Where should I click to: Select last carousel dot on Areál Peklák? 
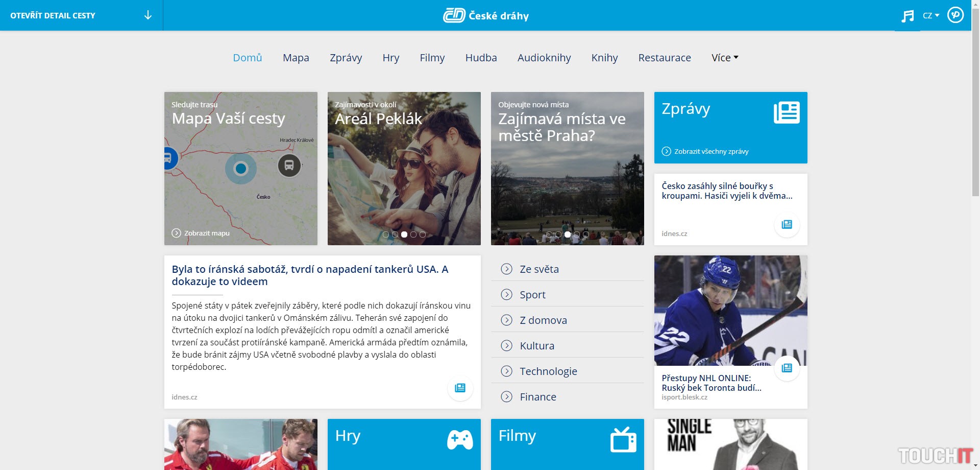click(423, 234)
